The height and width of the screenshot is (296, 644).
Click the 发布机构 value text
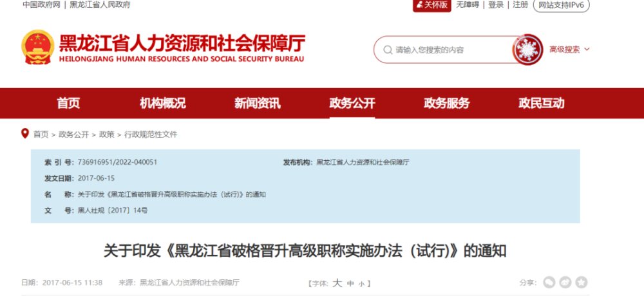[x=363, y=162]
